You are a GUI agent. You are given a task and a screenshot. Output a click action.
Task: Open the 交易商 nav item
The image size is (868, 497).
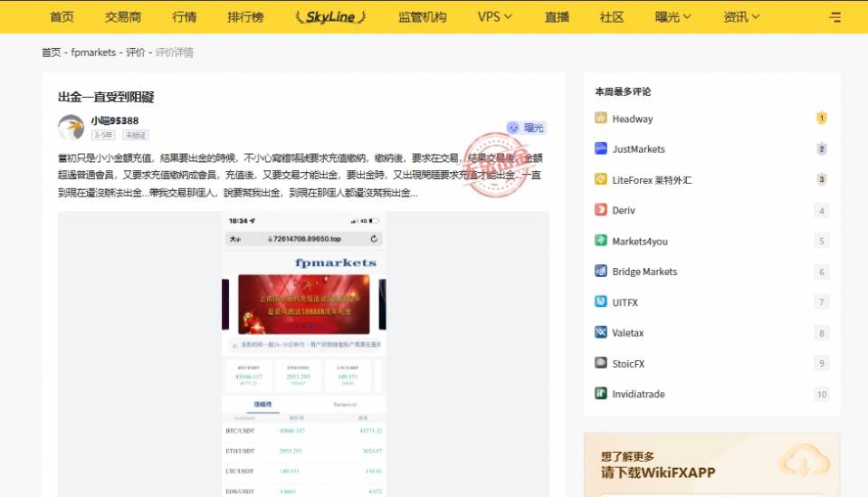(x=123, y=16)
